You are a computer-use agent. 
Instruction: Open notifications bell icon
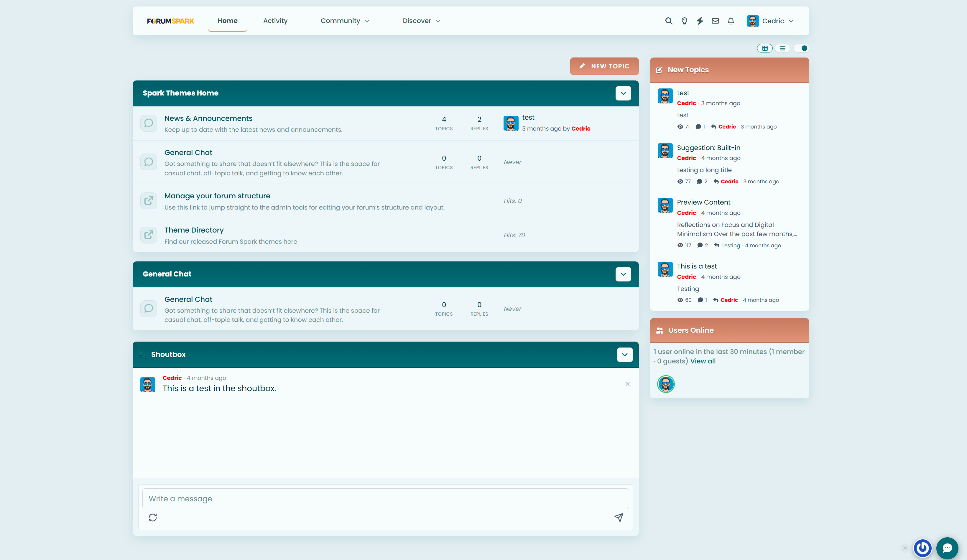pos(731,21)
